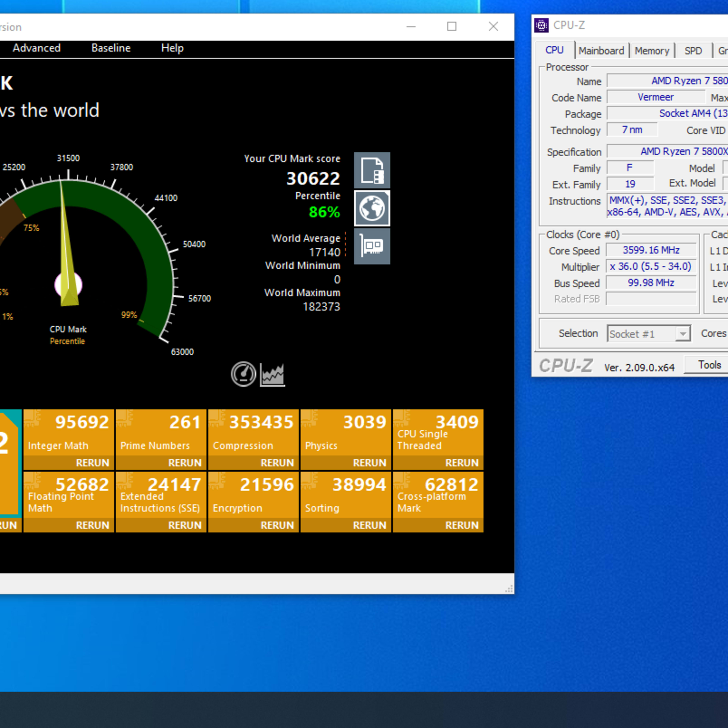Click the CPU-Z application icon

pos(541,25)
